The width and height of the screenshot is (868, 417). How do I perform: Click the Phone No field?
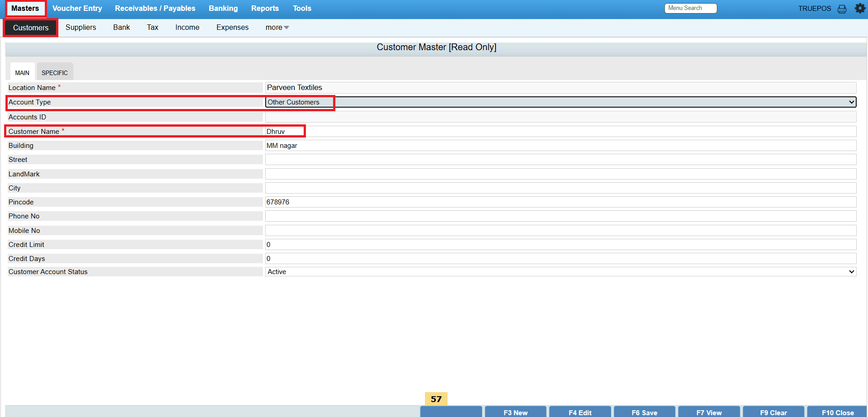click(x=561, y=216)
